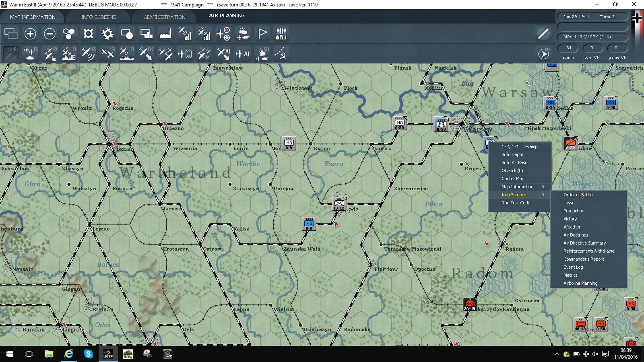Image resolution: width=644 pixels, height=362 pixels.
Task: Click the overlapping windows icon in the top toolbar
Action: click(11, 34)
